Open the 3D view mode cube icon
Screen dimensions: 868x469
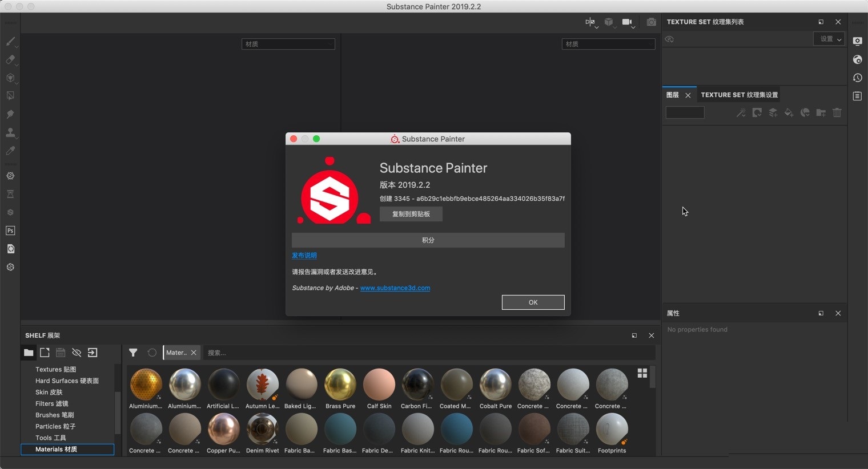(609, 22)
